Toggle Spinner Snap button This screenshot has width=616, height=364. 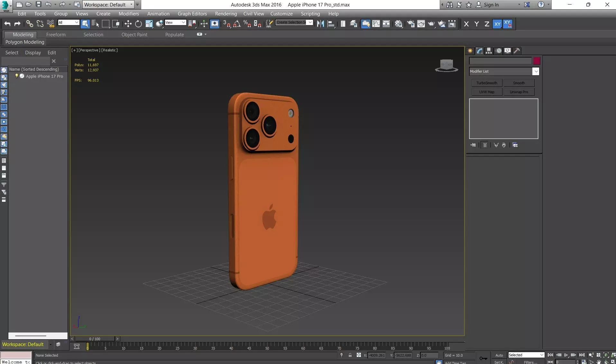coord(258,24)
